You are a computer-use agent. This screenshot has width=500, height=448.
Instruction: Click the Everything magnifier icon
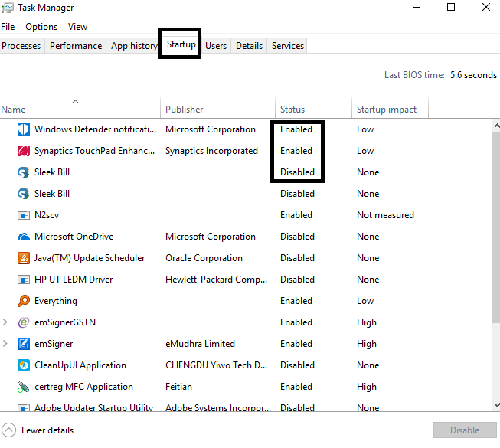(x=23, y=301)
